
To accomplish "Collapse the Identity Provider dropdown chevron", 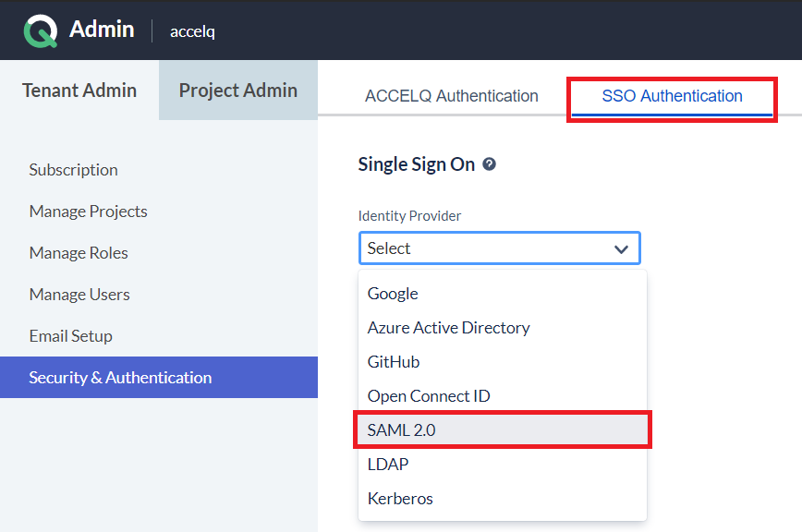I will 621,248.
